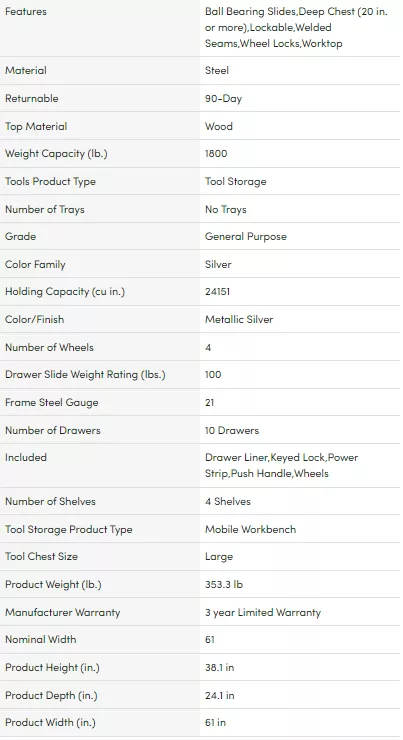Click the Included items list text
403x740 pixels.
(281, 465)
